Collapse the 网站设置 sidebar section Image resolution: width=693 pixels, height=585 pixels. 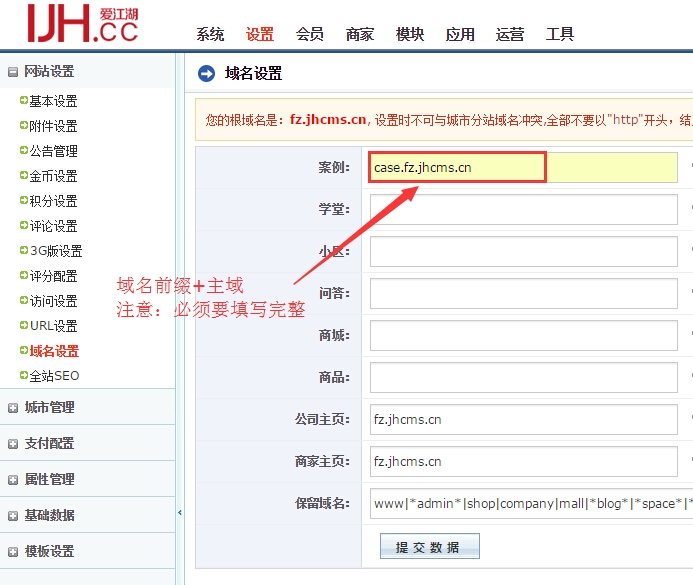pos(13,72)
